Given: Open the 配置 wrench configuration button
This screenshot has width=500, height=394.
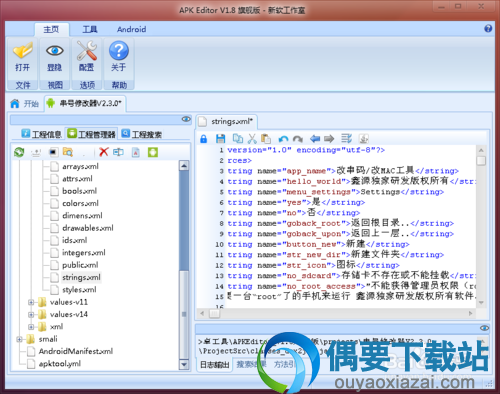Looking at the screenshot, I should point(87,57).
